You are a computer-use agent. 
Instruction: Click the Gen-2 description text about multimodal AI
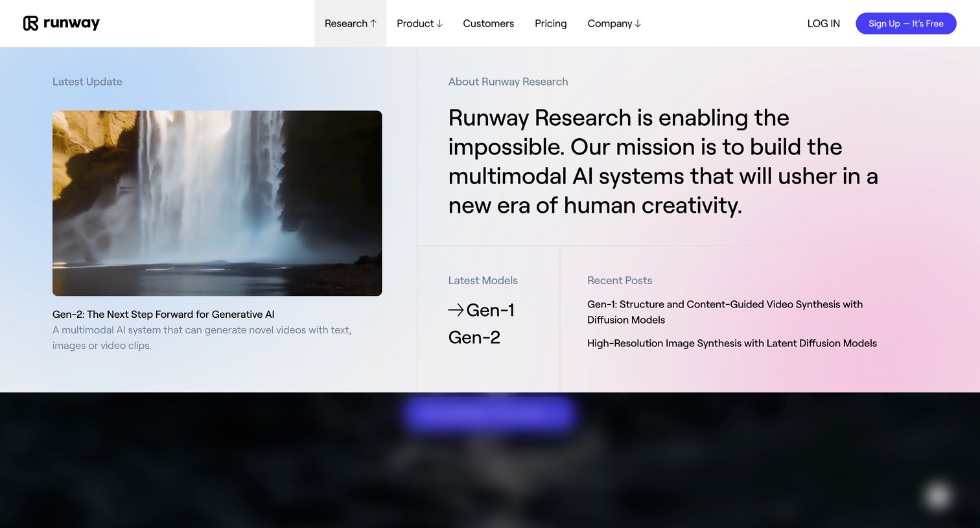click(202, 337)
